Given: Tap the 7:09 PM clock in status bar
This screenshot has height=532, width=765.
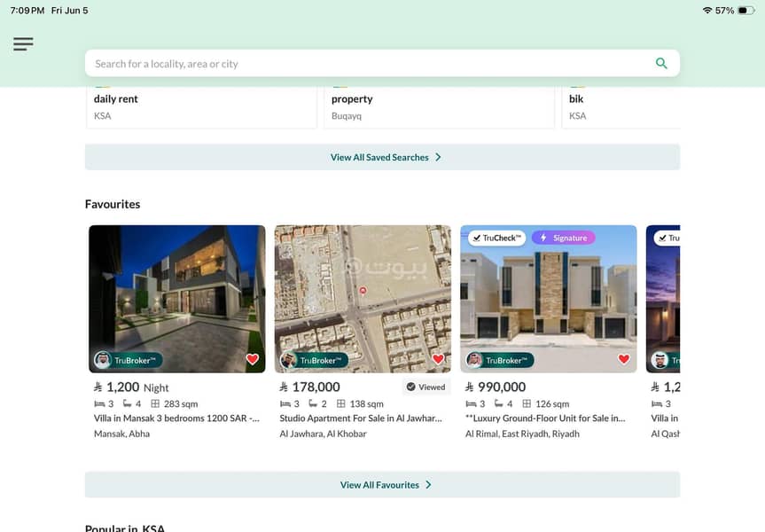Looking at the screenshot, I should (x=27, y=11).
